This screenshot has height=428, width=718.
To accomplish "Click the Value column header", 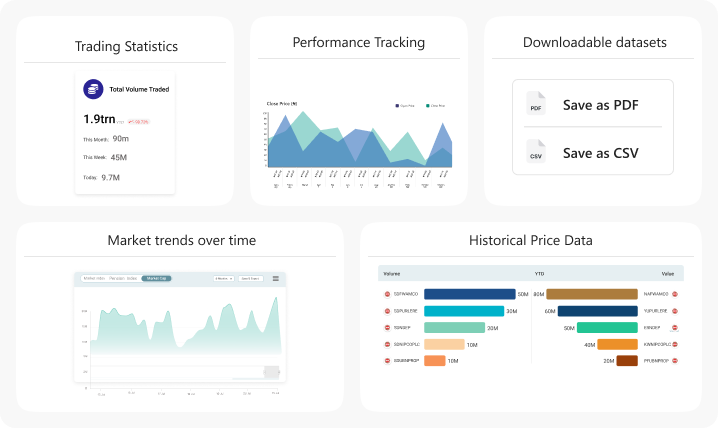I will tap(668, 274).
